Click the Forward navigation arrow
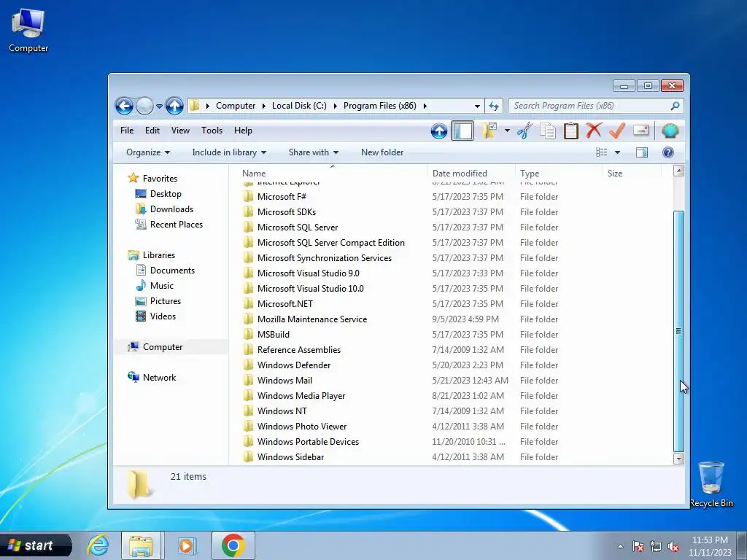 [x=145, y=106]
